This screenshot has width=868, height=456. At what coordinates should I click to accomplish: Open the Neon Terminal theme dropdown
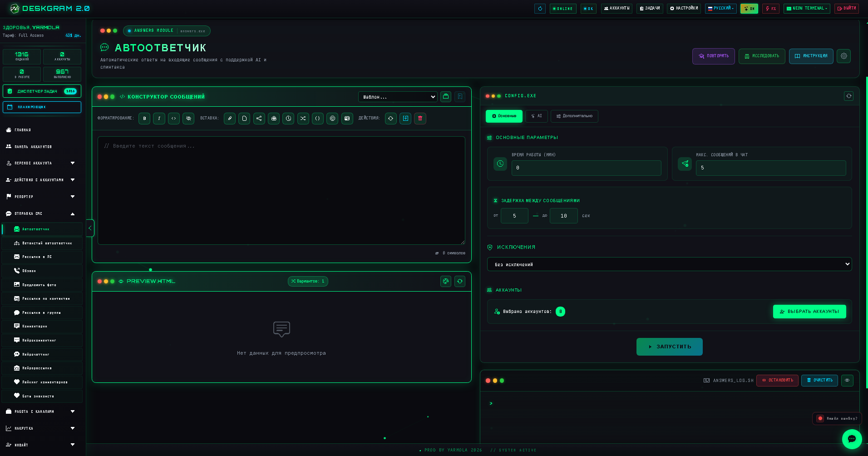click(807, 9)
